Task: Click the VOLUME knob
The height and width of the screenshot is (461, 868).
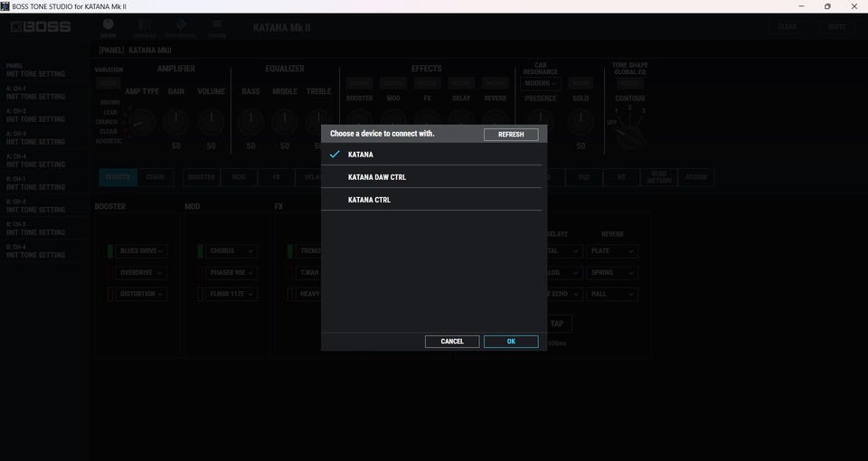Action: 211,122
